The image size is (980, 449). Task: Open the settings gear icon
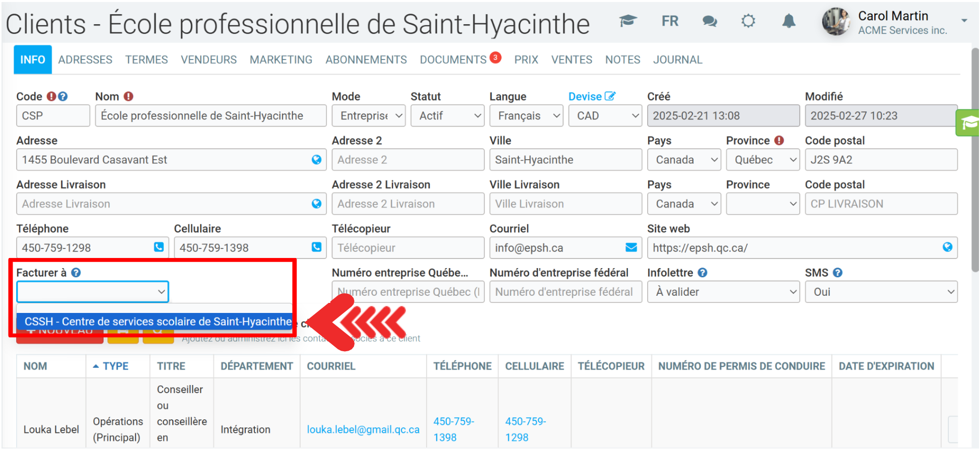(748, 21)
